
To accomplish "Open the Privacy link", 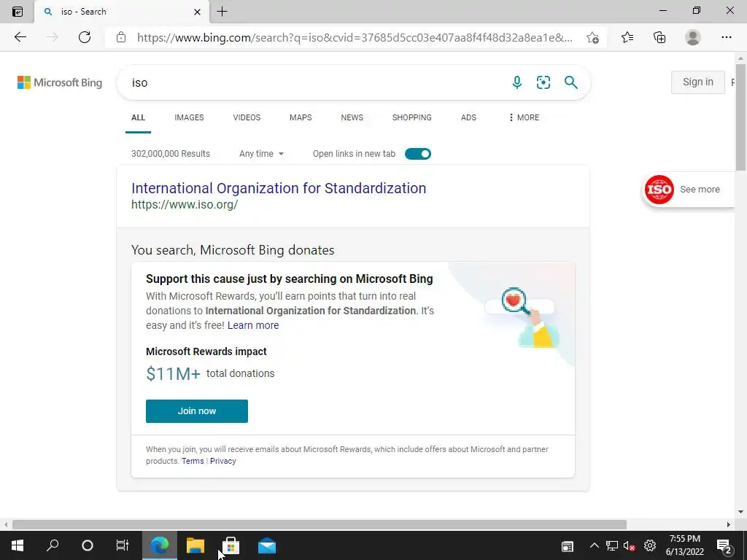I will pyautogui.click(x=223, y=461).
